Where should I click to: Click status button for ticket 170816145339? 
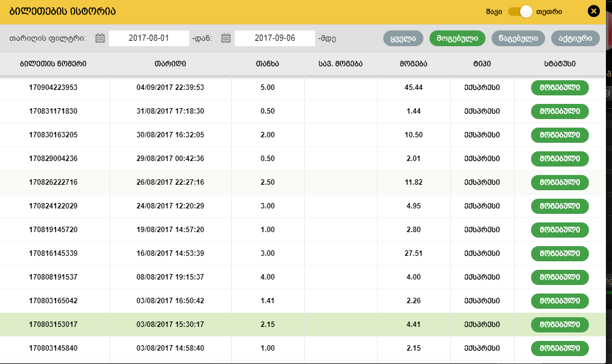(560, 253)
